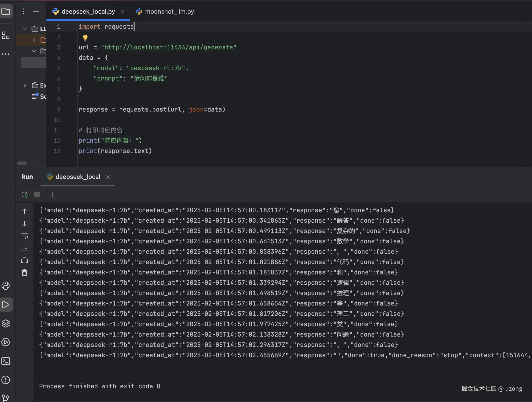Expand the highlighted orange folder node
The image size is (532, 402).
pyautogui.click(x=34, y=40)
